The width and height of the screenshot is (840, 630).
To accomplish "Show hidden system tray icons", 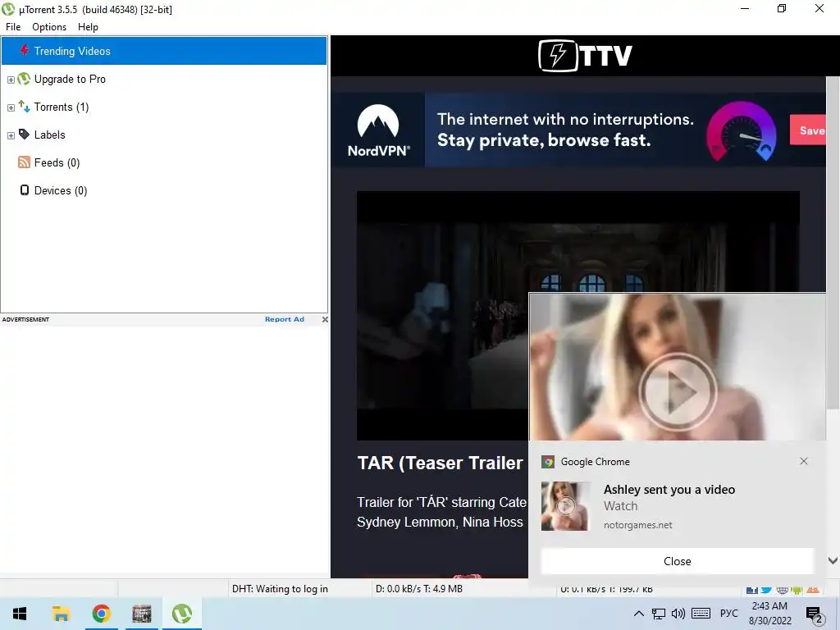I will click(638, 614).
